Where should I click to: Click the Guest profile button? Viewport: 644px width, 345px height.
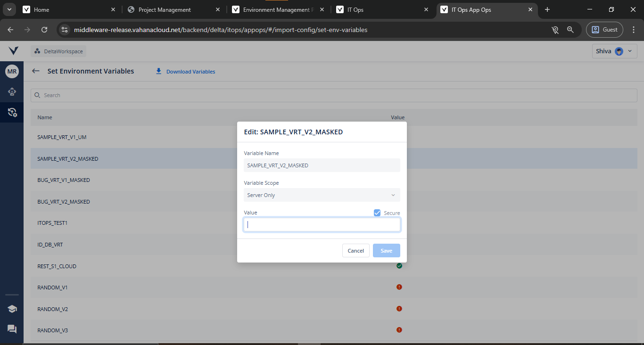coord(604,30)
